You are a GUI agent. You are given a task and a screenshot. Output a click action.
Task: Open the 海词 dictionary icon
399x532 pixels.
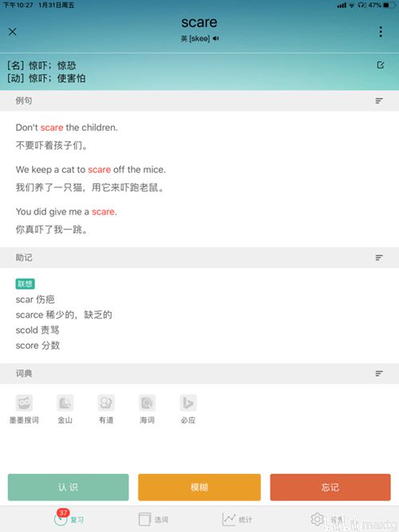[x=147, y=403]
